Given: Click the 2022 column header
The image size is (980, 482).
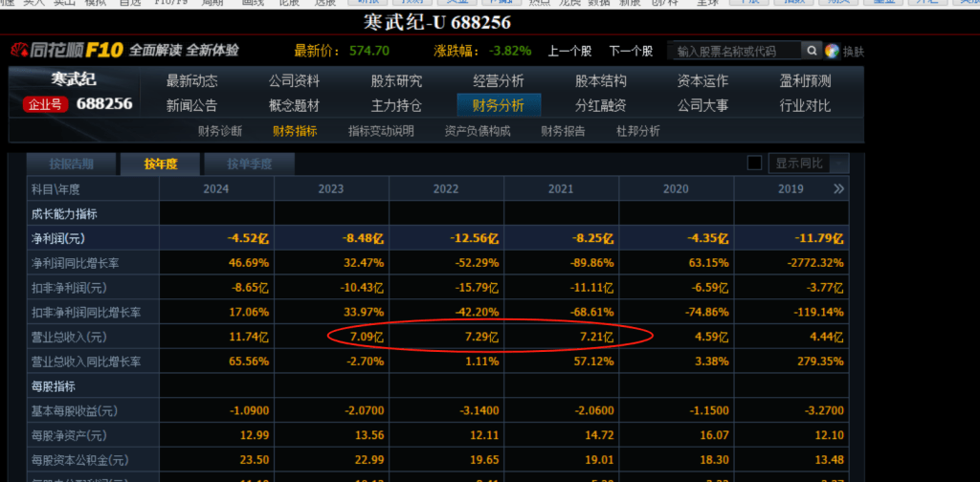Looking at the screenshot, I should pos(446,188).
